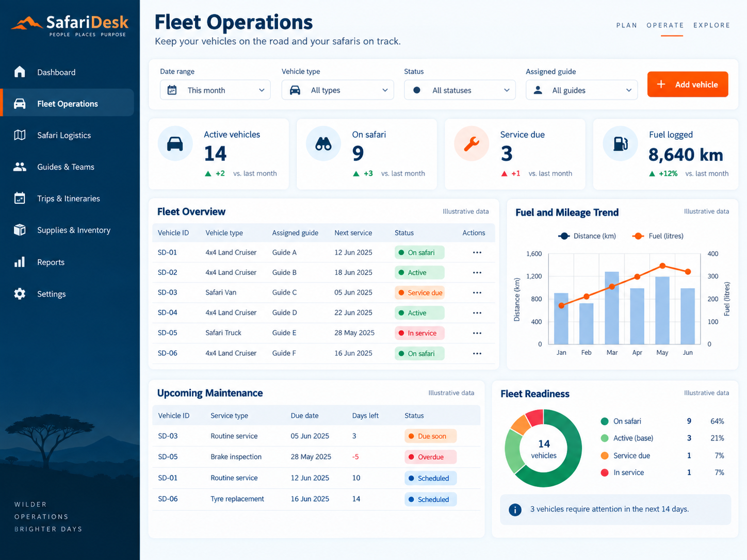The width and height of the screenshot is (747, 560).
Task: Click the Dashboard home icon
Action: [20, 72]
